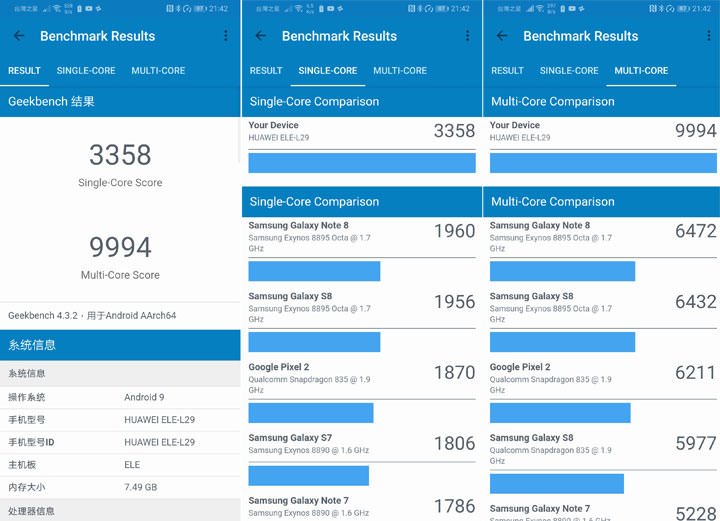The width and height of the screenshot is (720, 521).
Task: Click the score bar under the Samsung Galaxy S7 entry
Action: (308, 475)
